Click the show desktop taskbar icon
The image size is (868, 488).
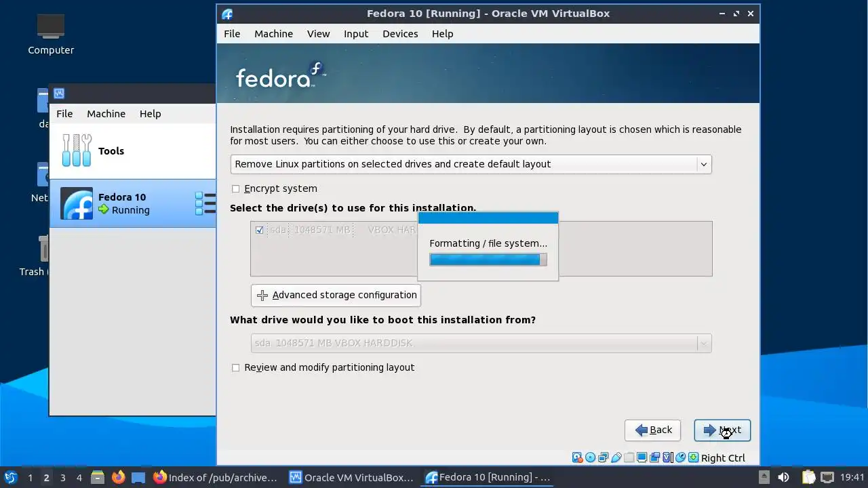point(138,477)
